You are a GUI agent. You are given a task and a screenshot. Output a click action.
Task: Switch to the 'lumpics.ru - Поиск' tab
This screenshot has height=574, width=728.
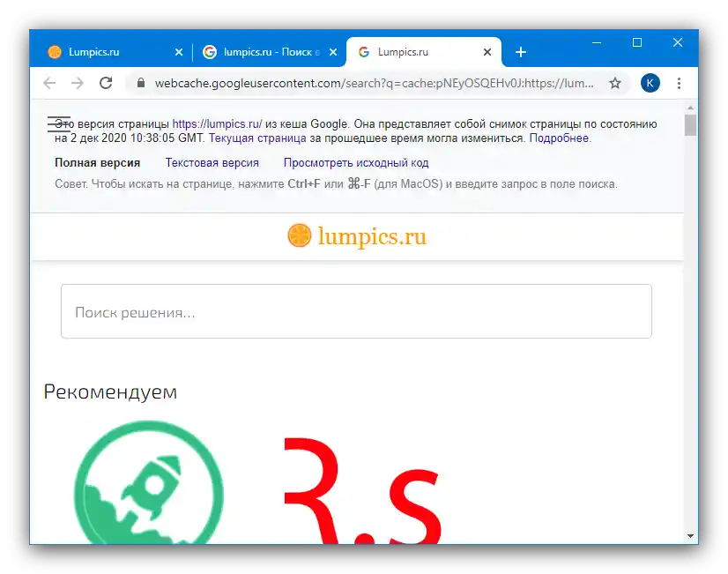tap(270, 52)
